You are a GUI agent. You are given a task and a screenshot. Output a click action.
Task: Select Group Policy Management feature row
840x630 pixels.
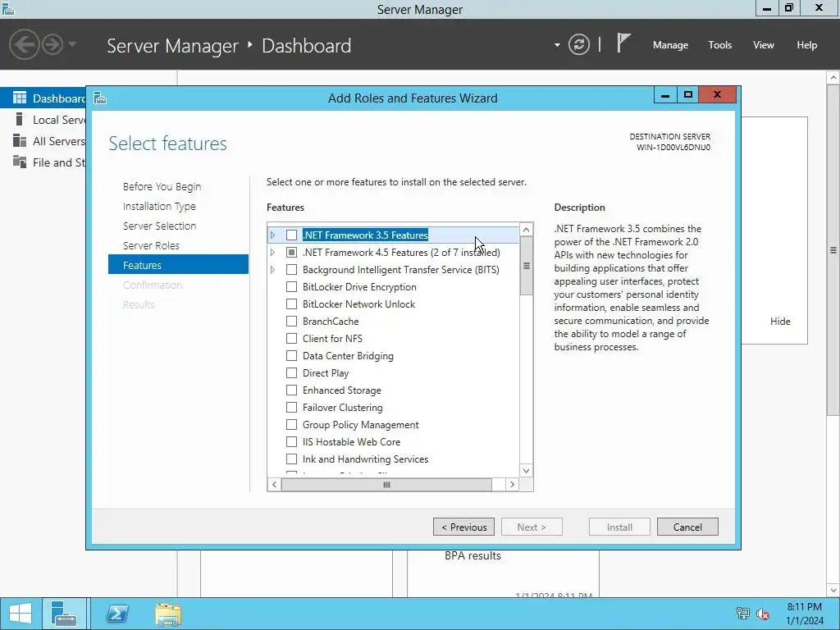(361, 424)
